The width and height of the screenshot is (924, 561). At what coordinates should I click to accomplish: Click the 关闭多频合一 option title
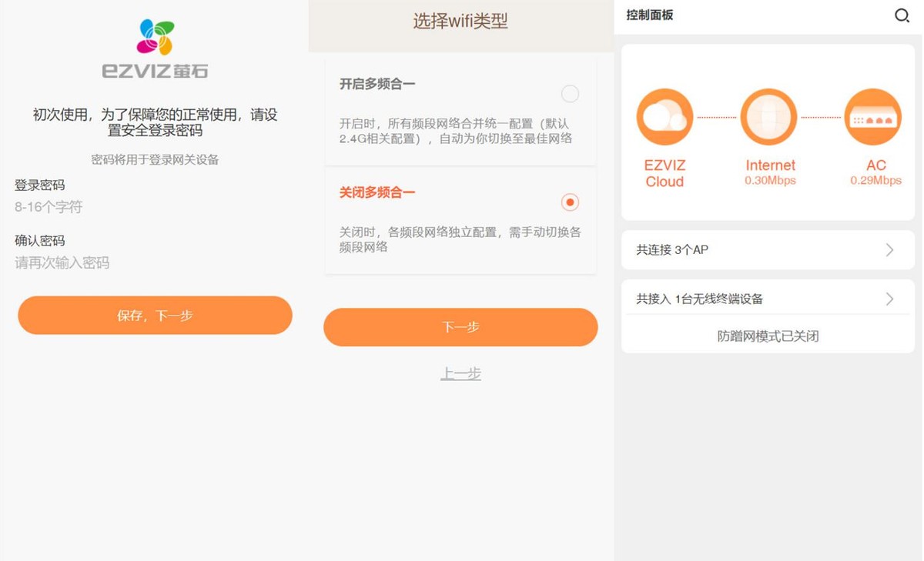pyautogui.click(x=377, y=192)
